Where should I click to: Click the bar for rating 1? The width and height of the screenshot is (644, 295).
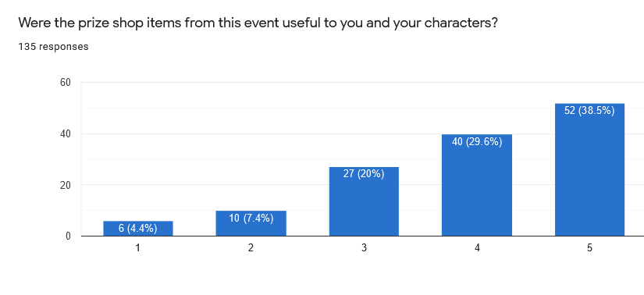pos(138,229)
